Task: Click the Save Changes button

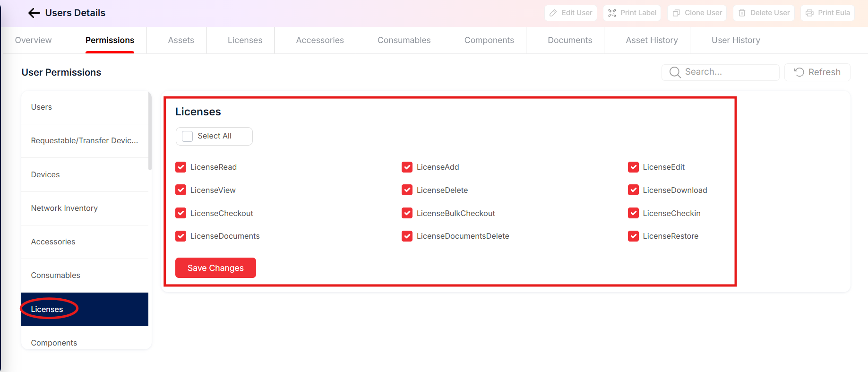Action: pos(215,268)
